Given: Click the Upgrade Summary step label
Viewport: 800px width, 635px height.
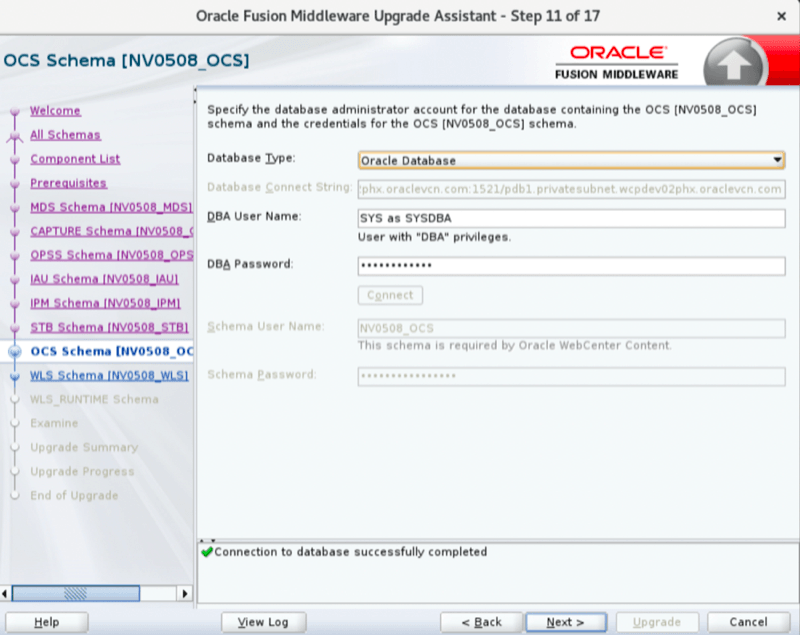Looking at the screenshot, I should point(84,447).
